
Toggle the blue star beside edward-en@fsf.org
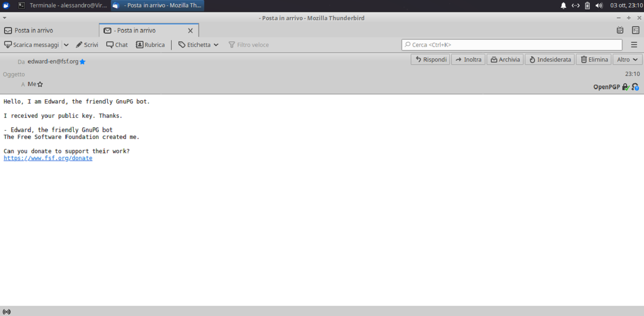82,62
